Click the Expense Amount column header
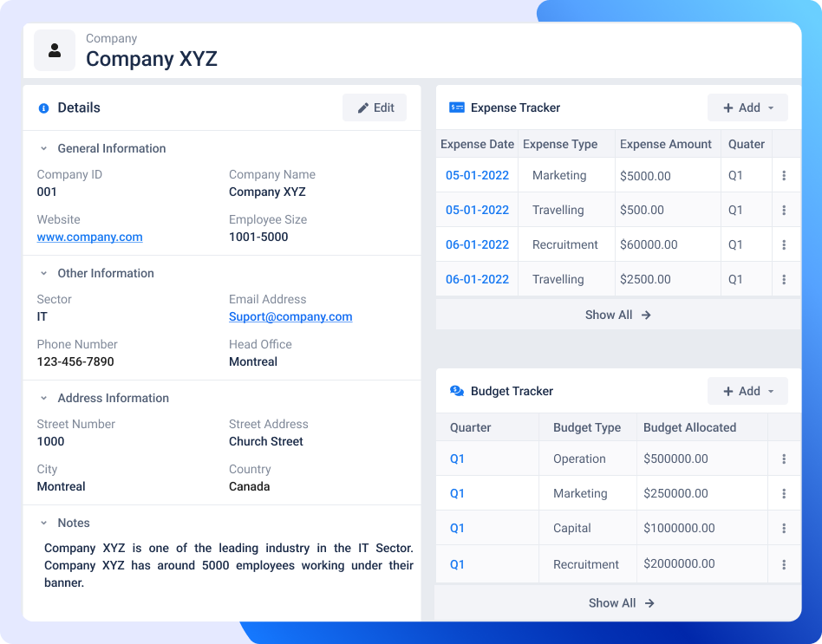 [666, 144]
